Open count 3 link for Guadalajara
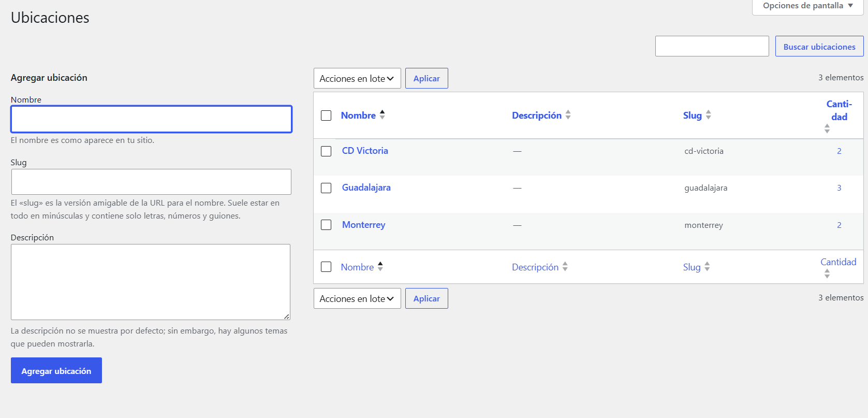868x418 pixels. (839, 188)
